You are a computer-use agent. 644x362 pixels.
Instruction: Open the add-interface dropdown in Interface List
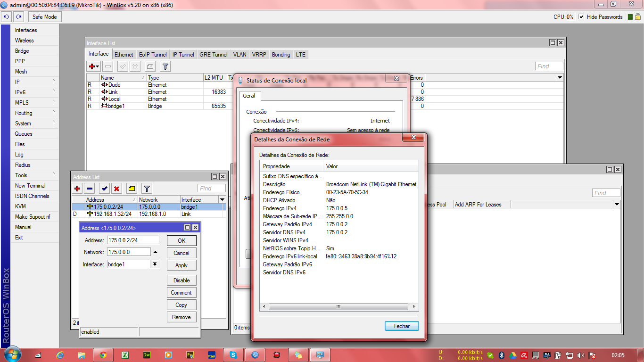click(94, 66)
